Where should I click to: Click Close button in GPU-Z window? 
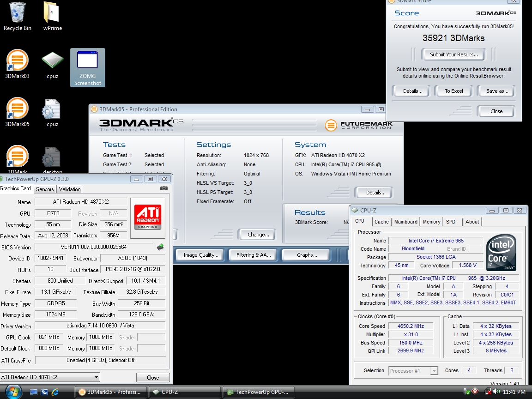pyautogui.click(x=153, y=377)
